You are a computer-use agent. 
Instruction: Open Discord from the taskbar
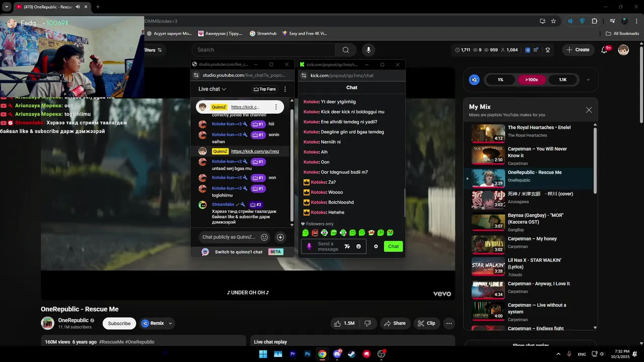click(x=337, y=354)
